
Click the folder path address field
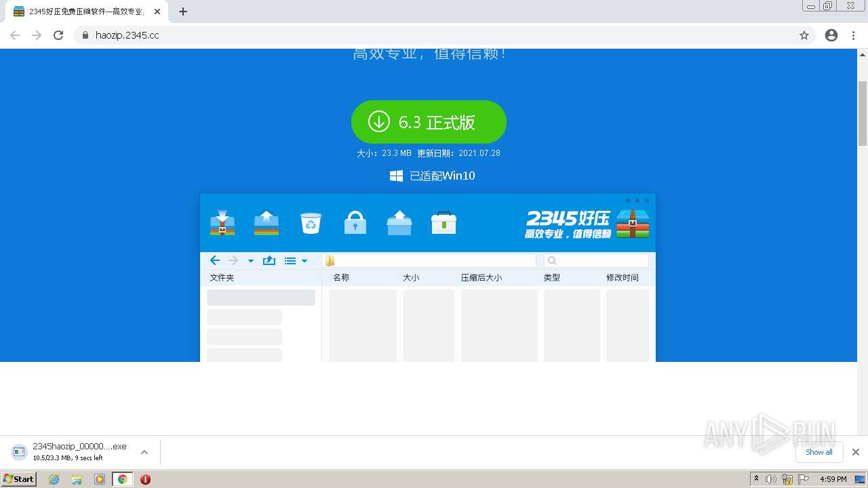(x=429, y=261)
